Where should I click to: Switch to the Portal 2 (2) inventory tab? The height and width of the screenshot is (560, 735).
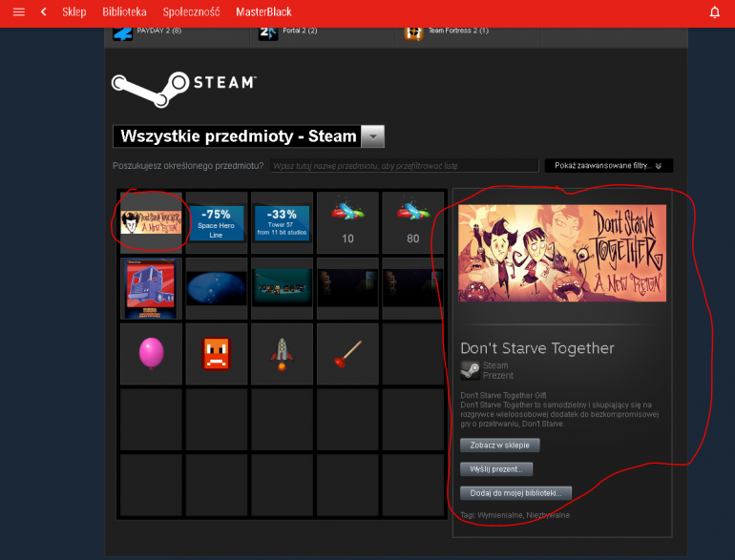click(323, 36)
